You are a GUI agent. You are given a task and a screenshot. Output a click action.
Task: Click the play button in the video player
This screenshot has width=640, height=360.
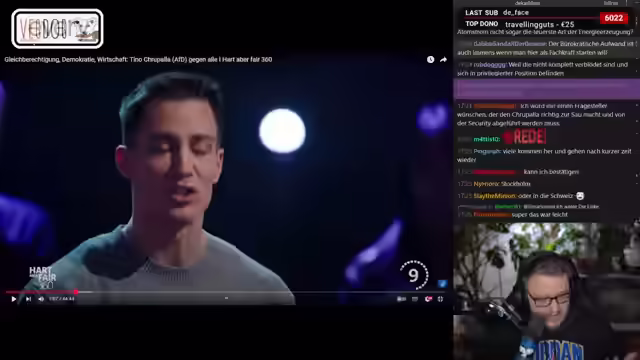tap(13, 299)
